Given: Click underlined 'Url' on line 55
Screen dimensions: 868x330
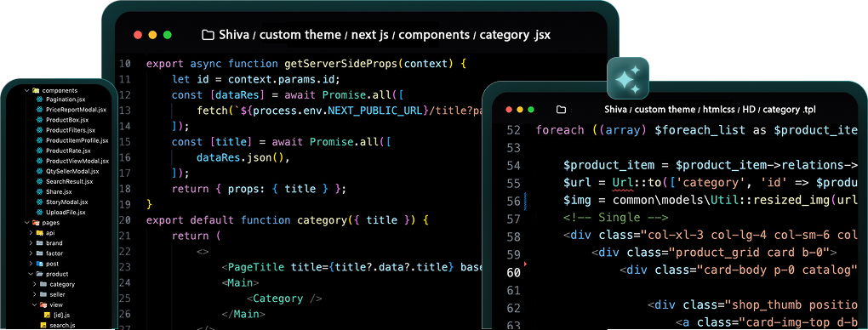Looking at the screenshot, I should pyautogui.click(x=623, y=183).
